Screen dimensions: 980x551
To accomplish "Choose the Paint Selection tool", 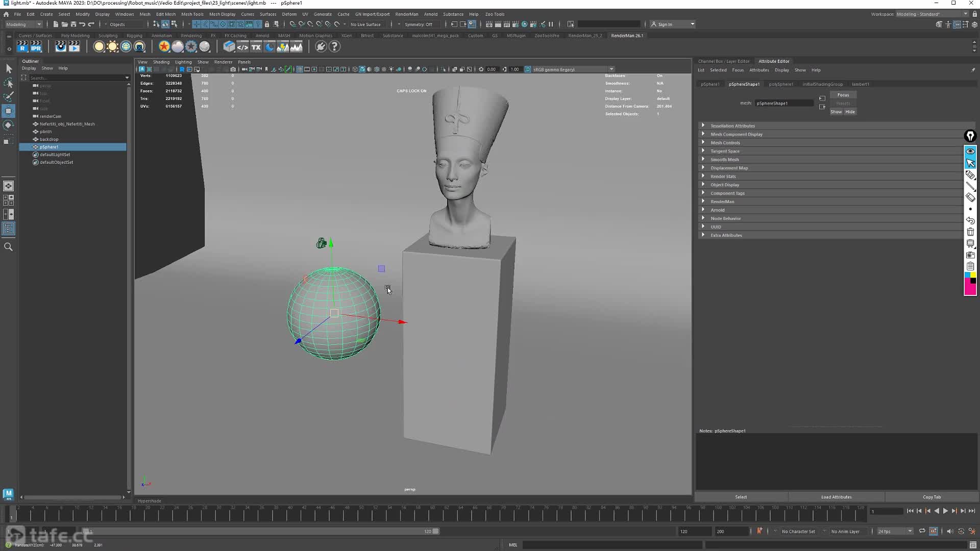I will point(9,96).
